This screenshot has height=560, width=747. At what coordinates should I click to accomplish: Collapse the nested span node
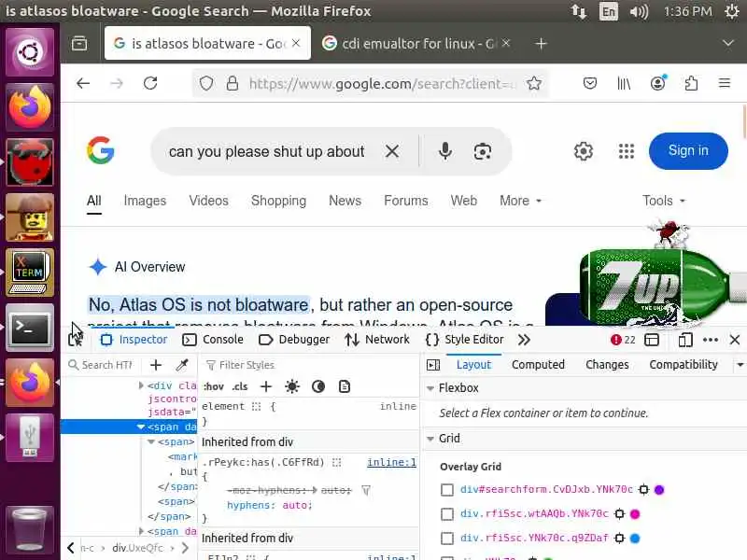(151, 441)
